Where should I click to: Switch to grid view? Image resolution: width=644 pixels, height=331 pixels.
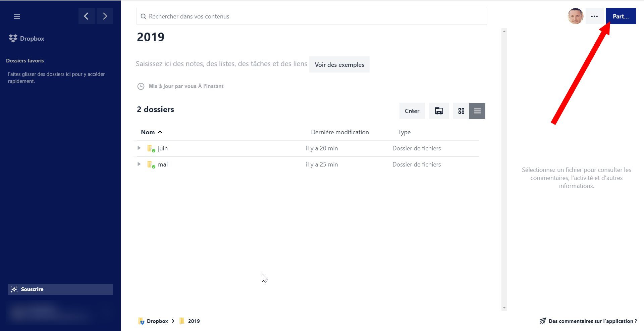461,111
